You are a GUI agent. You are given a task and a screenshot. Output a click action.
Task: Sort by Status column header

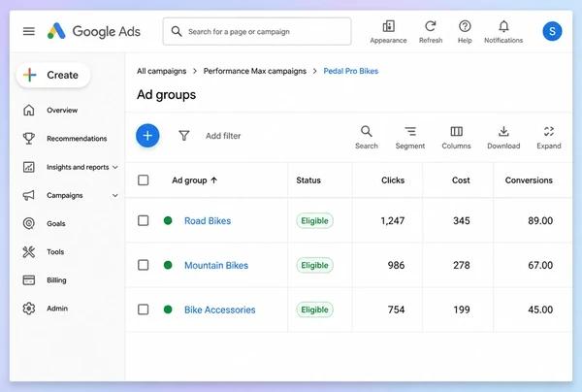click(x=308, y=180)
